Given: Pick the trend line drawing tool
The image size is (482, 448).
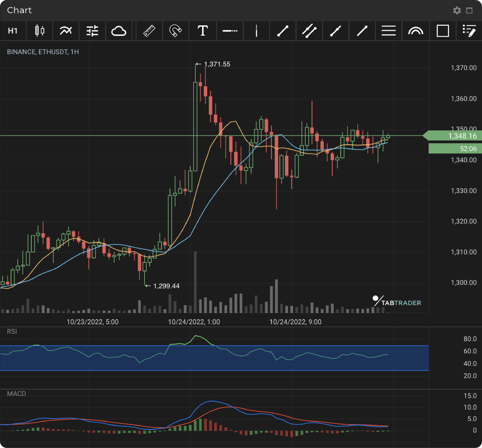Looking at the screenshot, I should tap(283, 31).
